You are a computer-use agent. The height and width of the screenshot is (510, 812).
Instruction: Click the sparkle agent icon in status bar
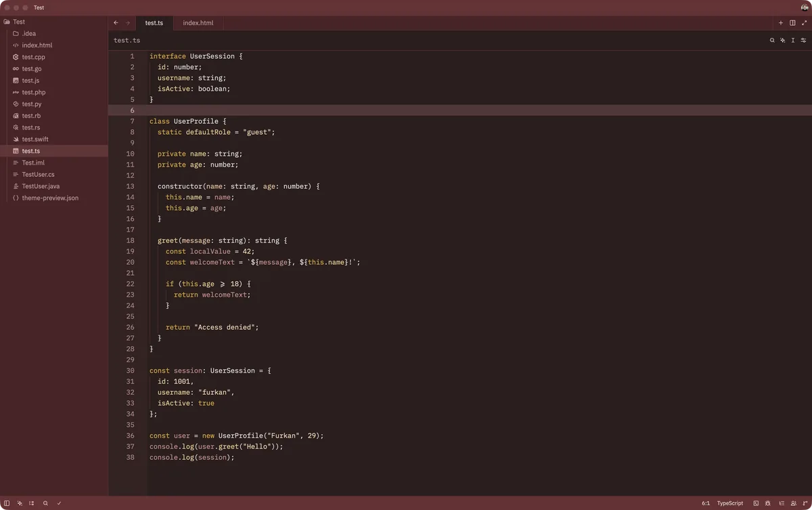coord(20,503)
